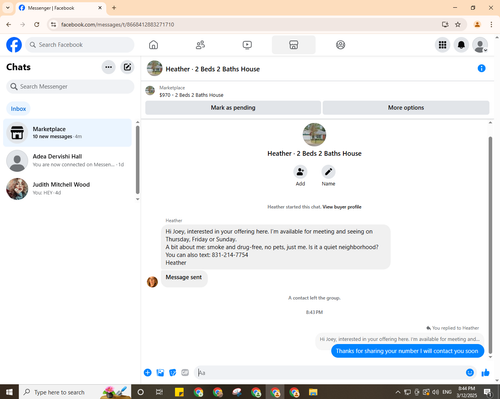Show hidden system tray icons
The width and height of the screenshot is (500, 399).
pos(398,392)
